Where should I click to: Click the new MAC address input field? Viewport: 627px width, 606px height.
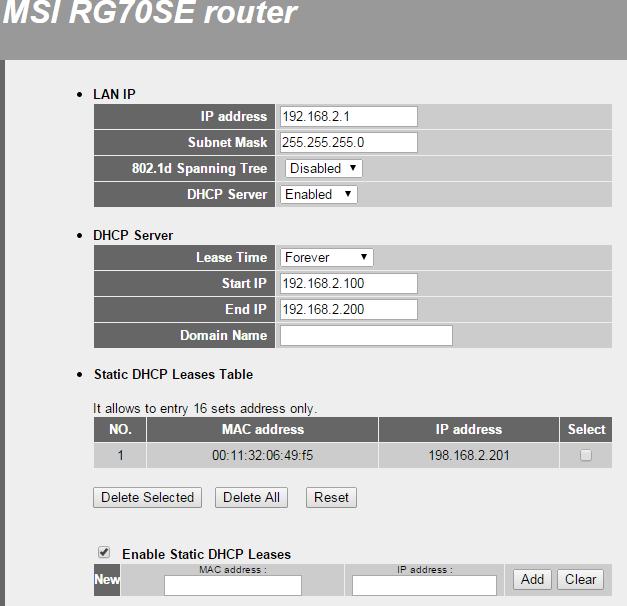point(233,585)
